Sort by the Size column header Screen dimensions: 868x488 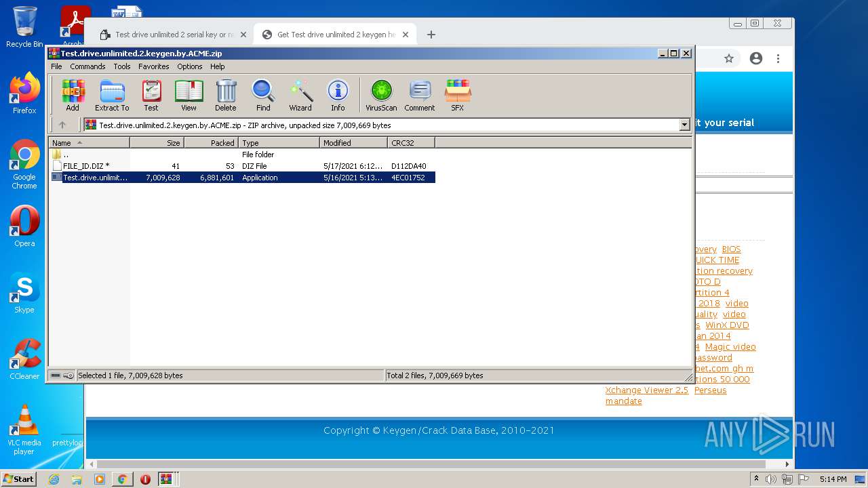pyautogui.click(x=157, y=142)
